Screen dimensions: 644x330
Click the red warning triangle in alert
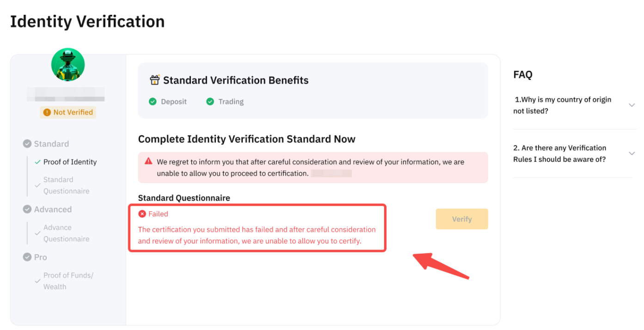pyautogui.click(x=148, y=161)
